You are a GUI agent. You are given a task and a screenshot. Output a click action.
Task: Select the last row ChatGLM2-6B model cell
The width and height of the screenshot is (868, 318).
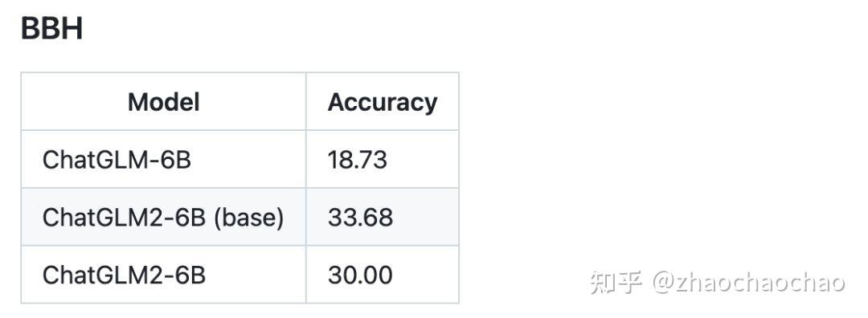pyautogui.click(x=124, y=275)
